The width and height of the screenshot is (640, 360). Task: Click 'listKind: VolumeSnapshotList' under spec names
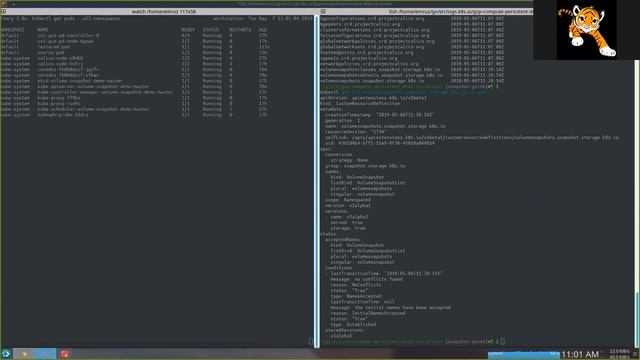point(368,183)
